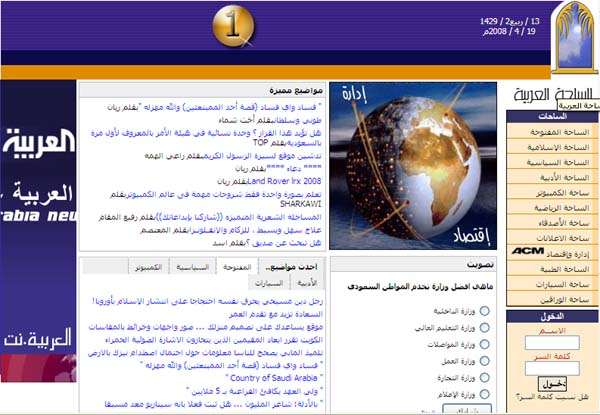Click the كلمة السر password field
600x415 pixels.
552,368
